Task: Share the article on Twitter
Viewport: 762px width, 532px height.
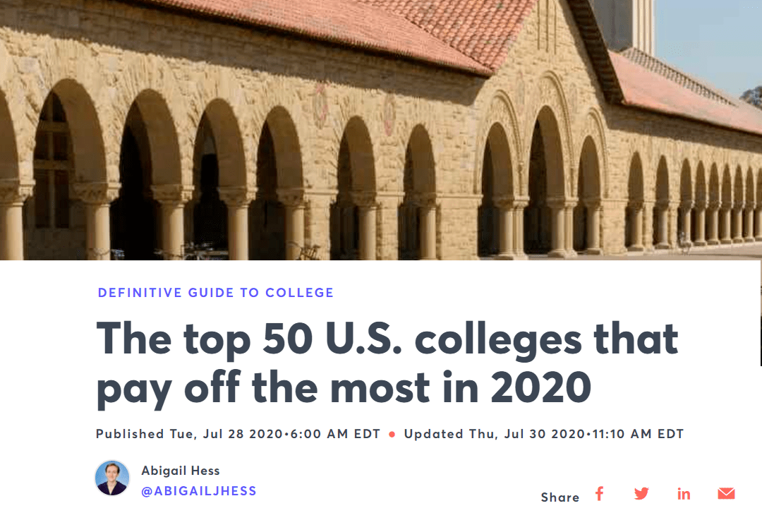Action: click(x=641, y=494)
